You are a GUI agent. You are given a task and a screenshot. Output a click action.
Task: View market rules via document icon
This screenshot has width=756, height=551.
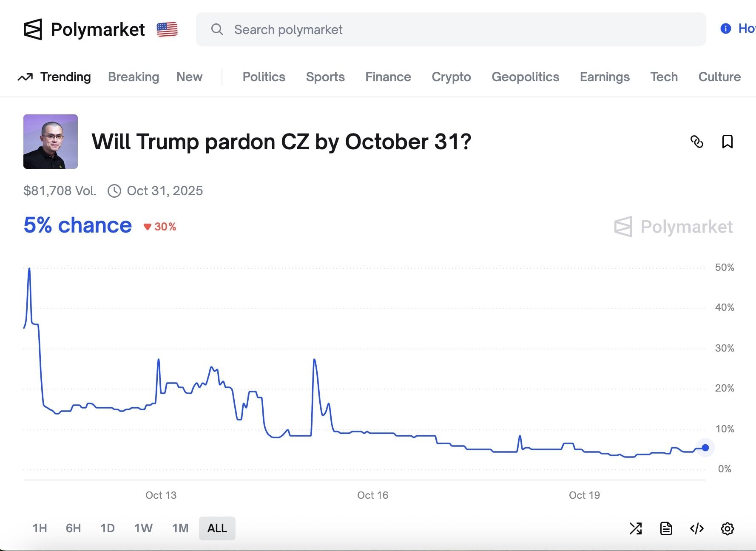point(666,528)
